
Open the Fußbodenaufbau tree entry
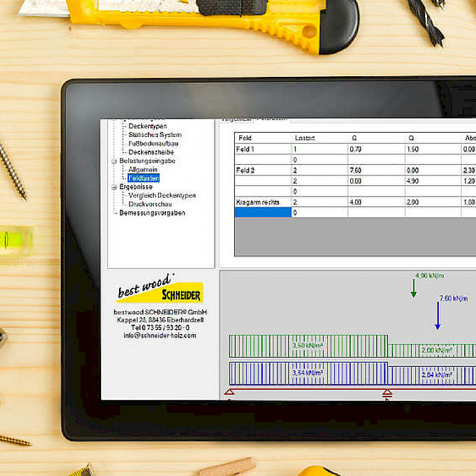[x=153, y=144]
